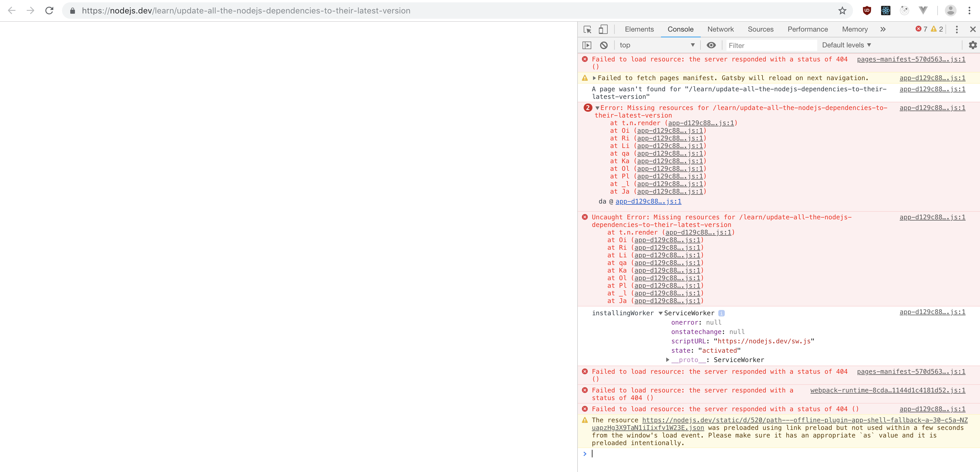The image size is (980, 472).
Task: Switch to the Sources tab
Action: click(760, 29)
